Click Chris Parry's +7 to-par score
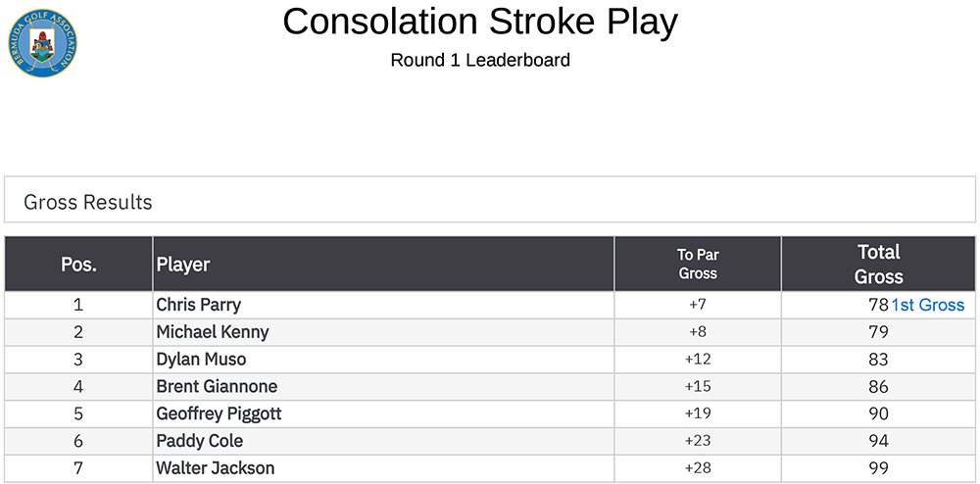Viewport: 980px width, 484px height. [x=698, y=305]
